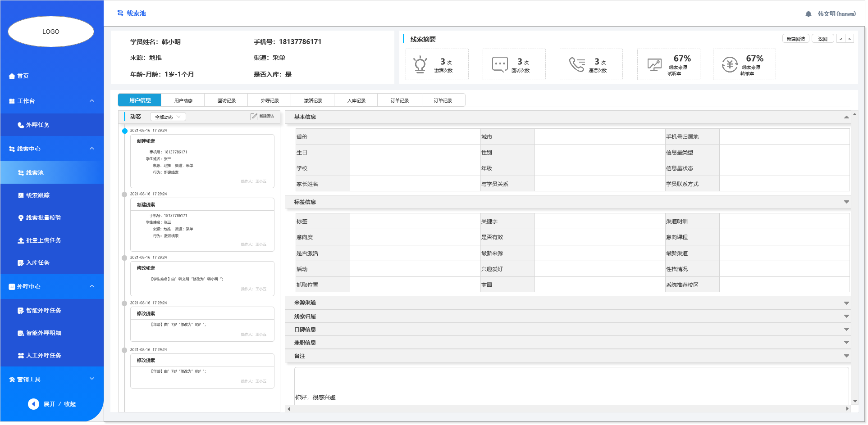The image size is (868, 425).
Task: Click the phone 通话次数 icon
Action: (x=577, y=64)
